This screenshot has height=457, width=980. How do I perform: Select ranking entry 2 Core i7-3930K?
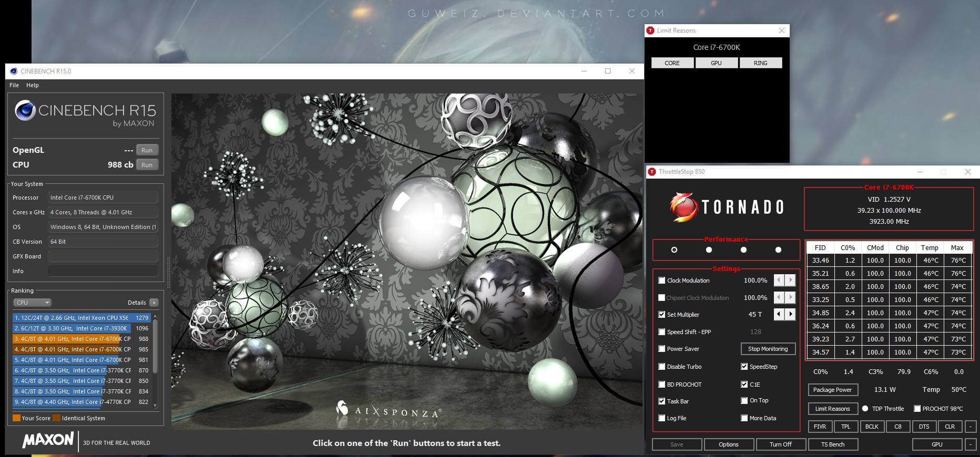tap(81, 328)
